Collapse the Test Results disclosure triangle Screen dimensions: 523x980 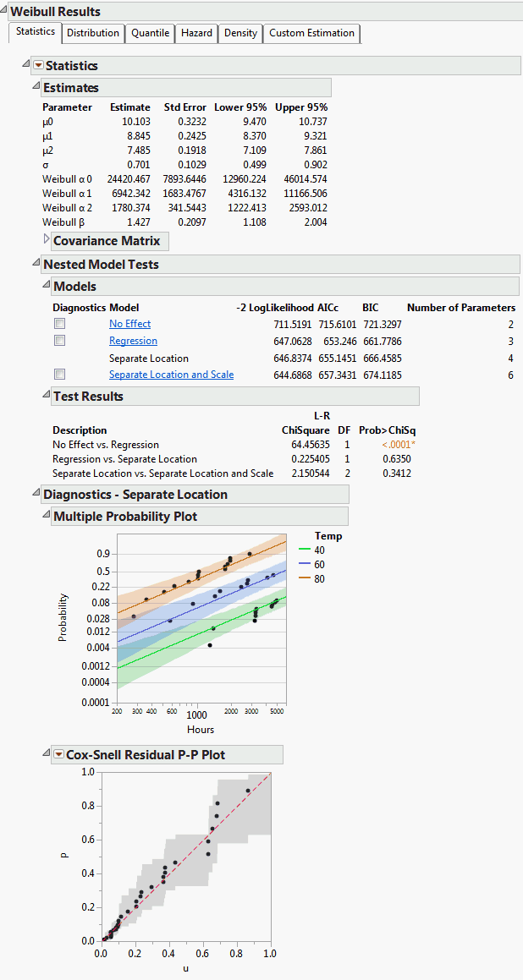[x=47, y=396]
